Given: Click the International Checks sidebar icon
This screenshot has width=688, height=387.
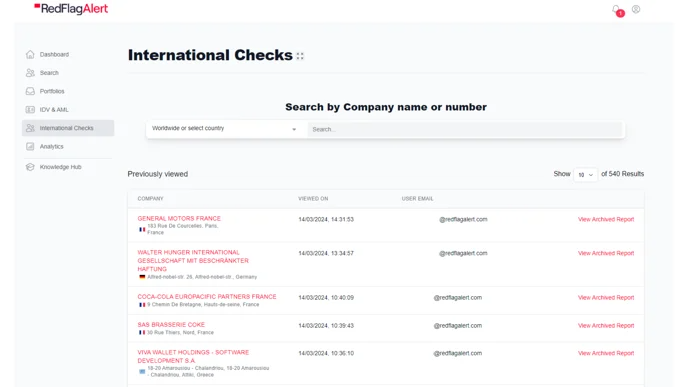Looking at the screenshot, I should pos(30,128).
